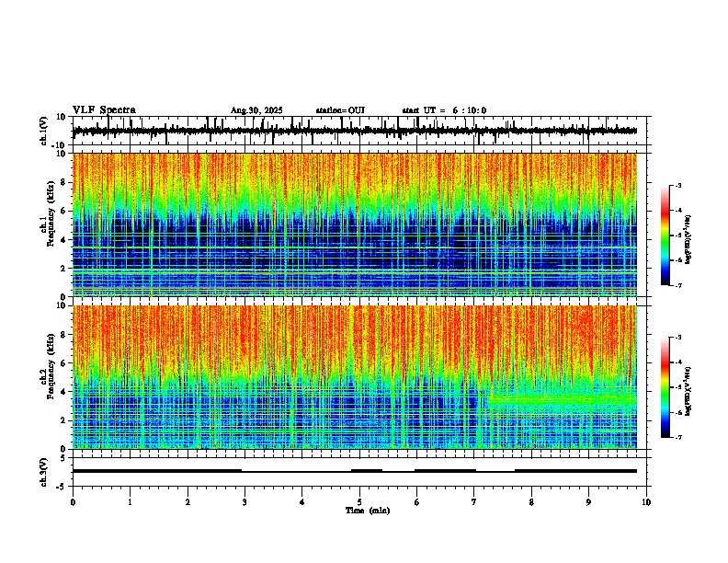Click the "-3" label on ch.1 color bar
The width and height of the screenshot is (728, 563).
point(678,186)
